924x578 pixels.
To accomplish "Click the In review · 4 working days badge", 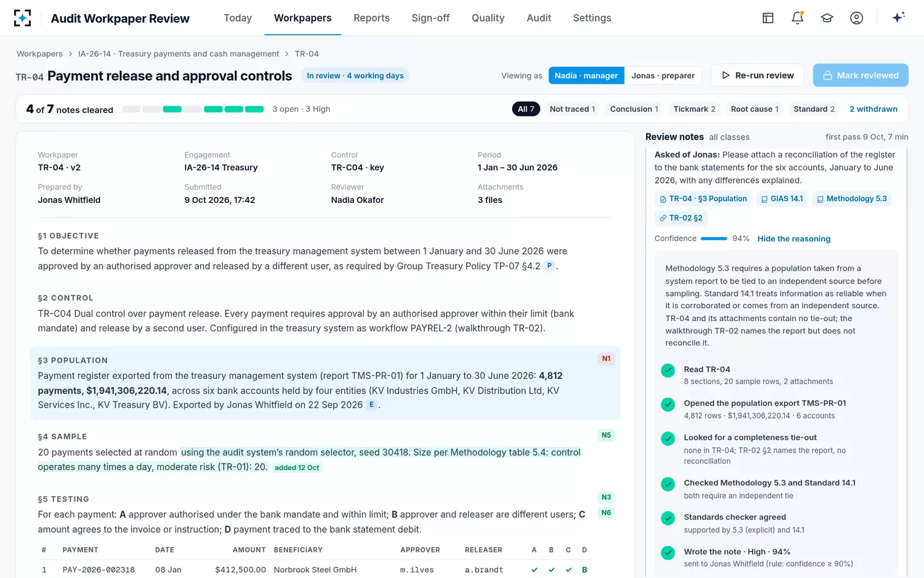I will click(355, 76).
